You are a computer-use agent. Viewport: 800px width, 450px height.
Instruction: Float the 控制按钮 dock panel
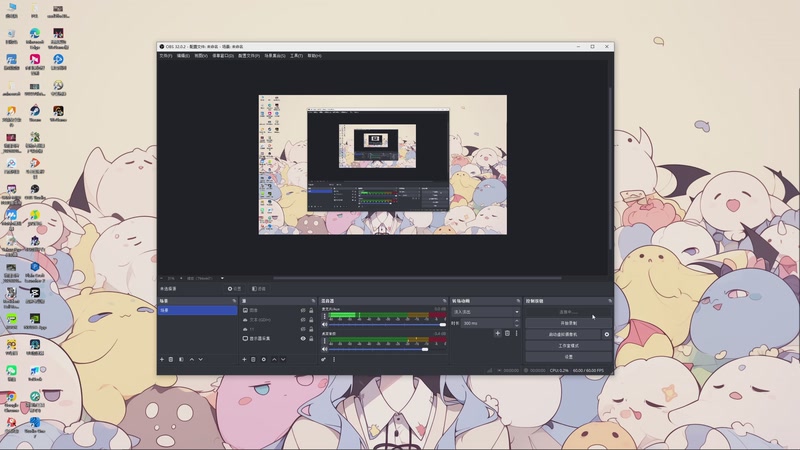point(610,301)
